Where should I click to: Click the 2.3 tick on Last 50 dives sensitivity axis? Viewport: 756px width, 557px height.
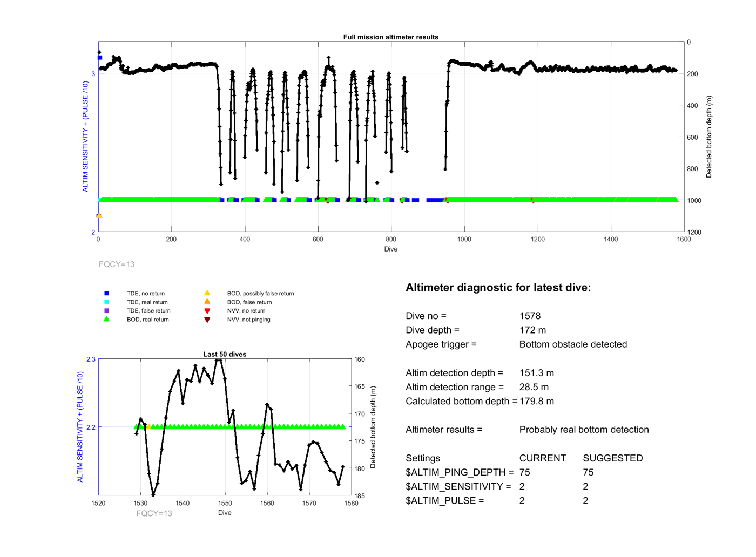(91, 359)
